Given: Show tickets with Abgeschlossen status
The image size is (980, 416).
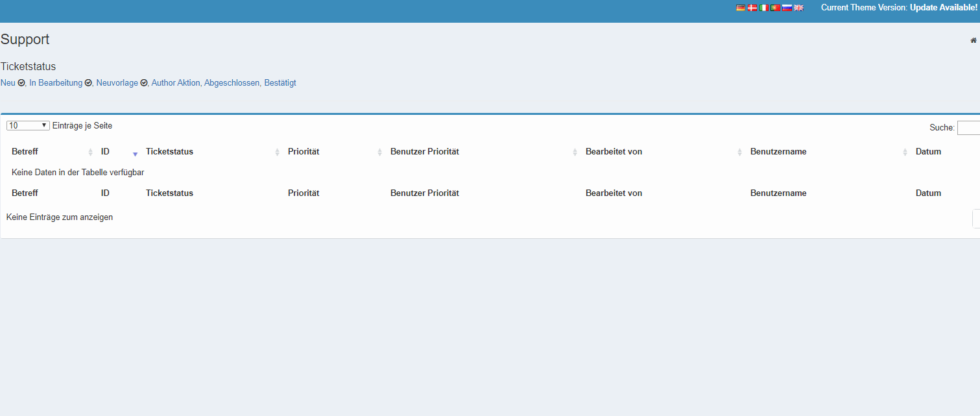Looking at the screenshot, I should click(x=232, y=83).
